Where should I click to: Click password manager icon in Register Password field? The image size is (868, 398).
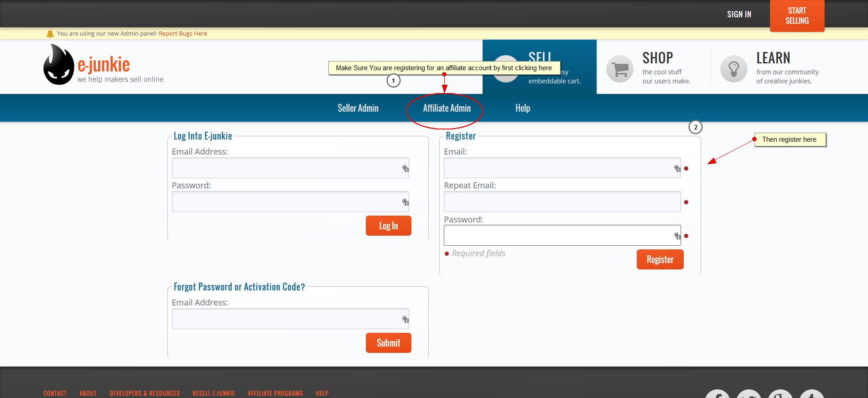click(677, 236)
